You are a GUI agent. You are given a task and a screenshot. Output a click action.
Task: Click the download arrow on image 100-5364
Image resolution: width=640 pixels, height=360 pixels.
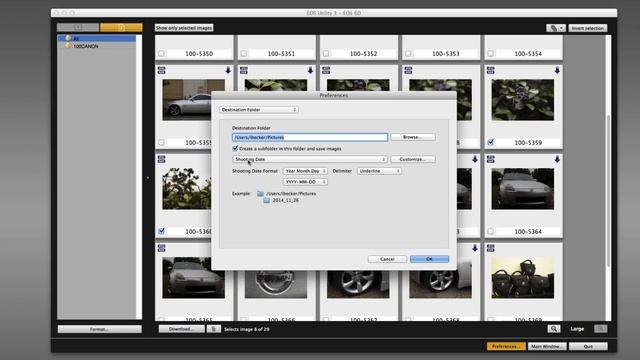[x=557, y=159]
